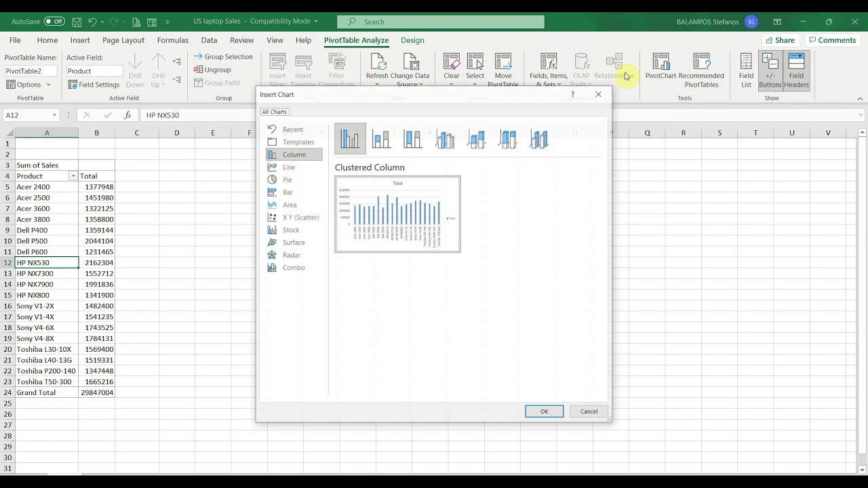Select the Grand Total cell
Viewport: 868px width, 488px height.
47,392
